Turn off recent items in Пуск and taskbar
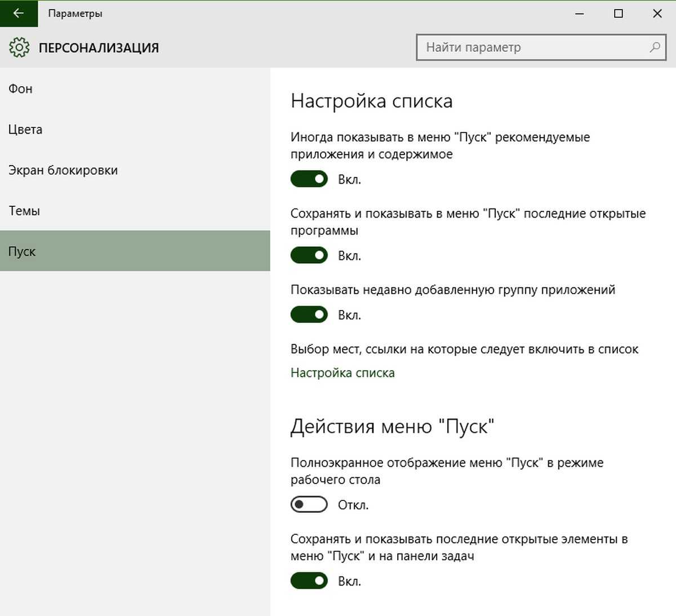This screenshot has width=676, height=616. (x=309, y=580)
